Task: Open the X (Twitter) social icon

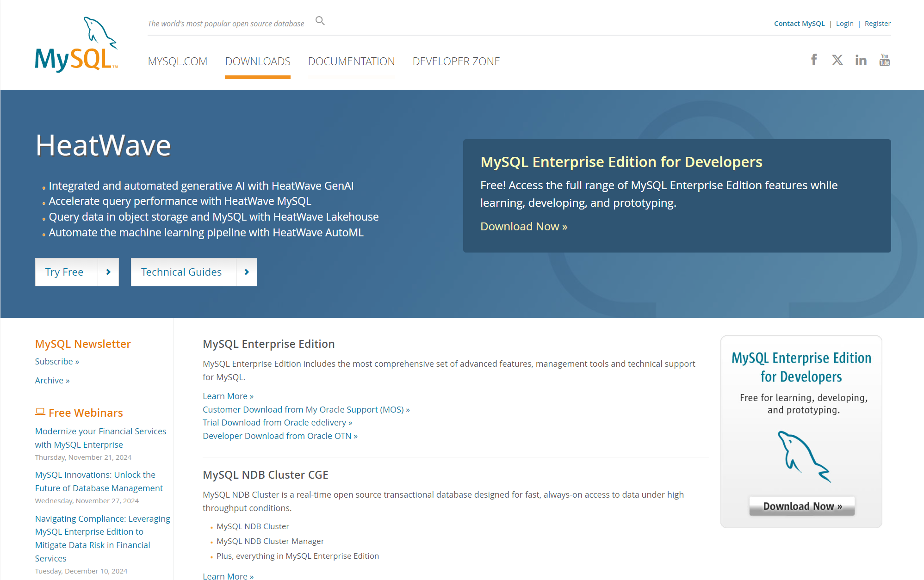Action: [837, 60]
